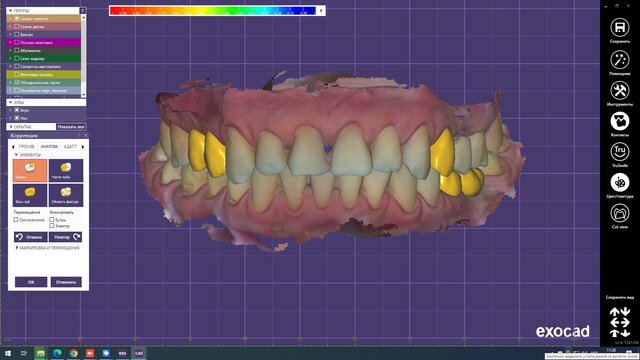The height and width of the screenshot is (360, 640).
Task: Click the help question mark in Groups panel
Action: [x=83, y=11]
